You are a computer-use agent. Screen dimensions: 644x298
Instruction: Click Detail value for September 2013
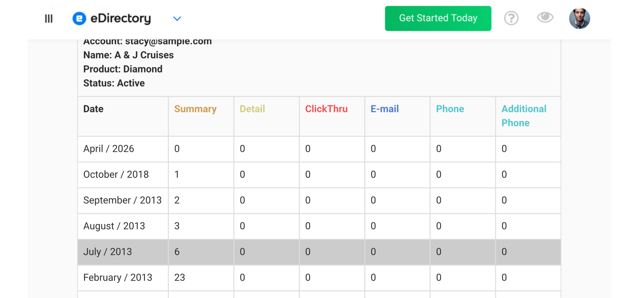tap(242, 201)
